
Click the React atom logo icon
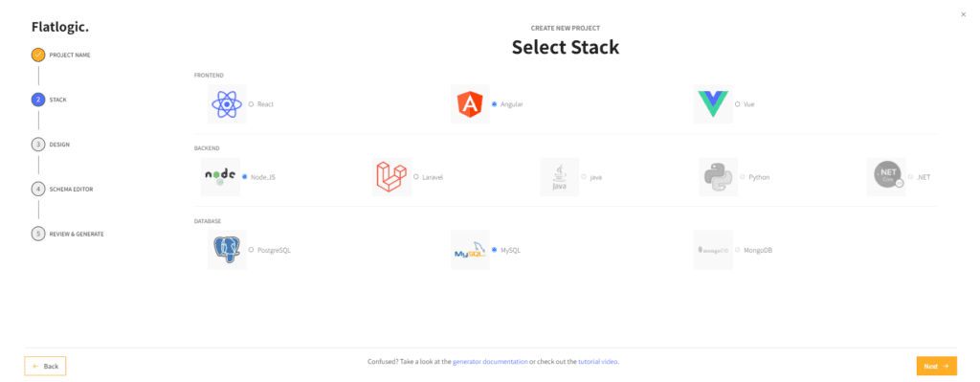tap(227, 104)
